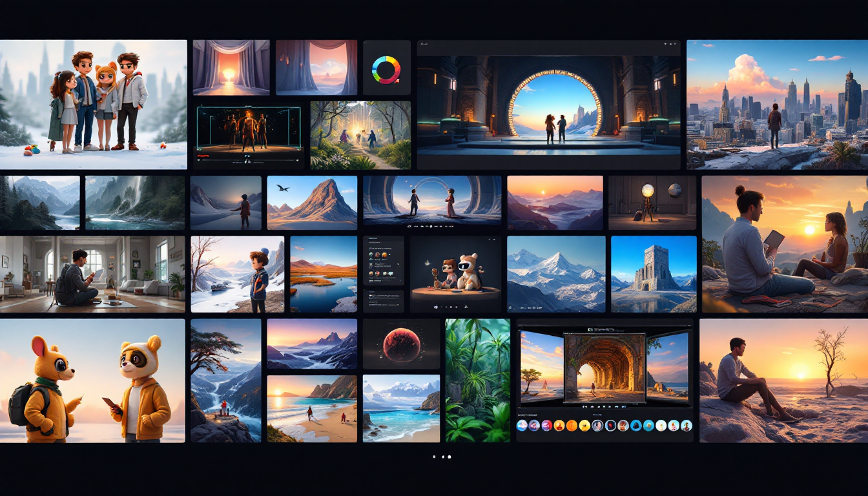Click the stone tunnel center preview image
Screen dimensions: 868x496
coord(604,365)
